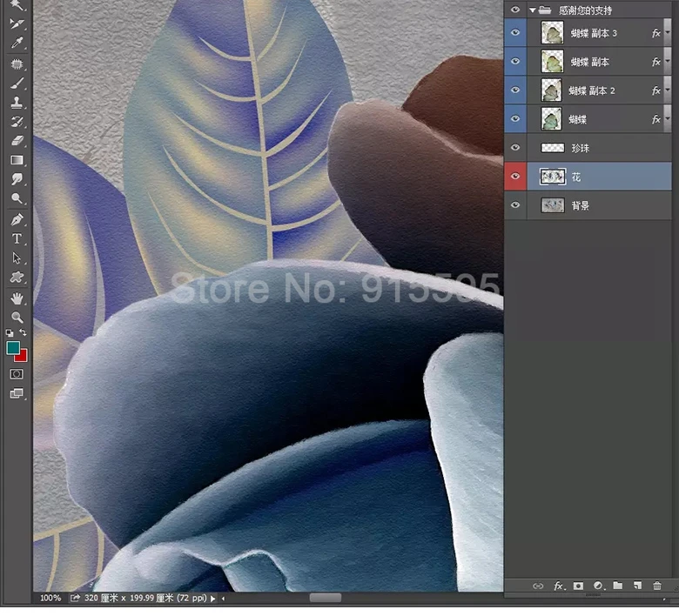Screen dimensions: 679x616
Task: Click the foreground teal color swatch
Action: tap(12, 348)
